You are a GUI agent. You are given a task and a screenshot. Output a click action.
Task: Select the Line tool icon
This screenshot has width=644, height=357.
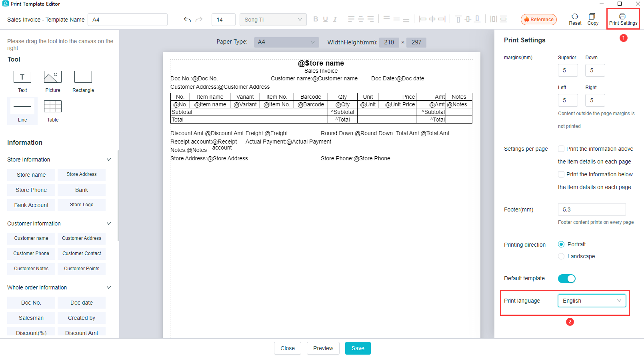point(22,107)
